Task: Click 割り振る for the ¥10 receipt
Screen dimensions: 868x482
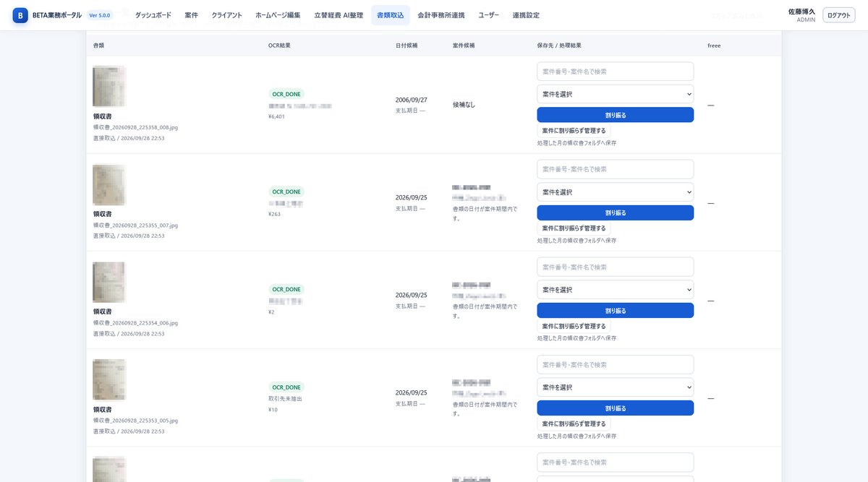Action: [x=616, y=408]
